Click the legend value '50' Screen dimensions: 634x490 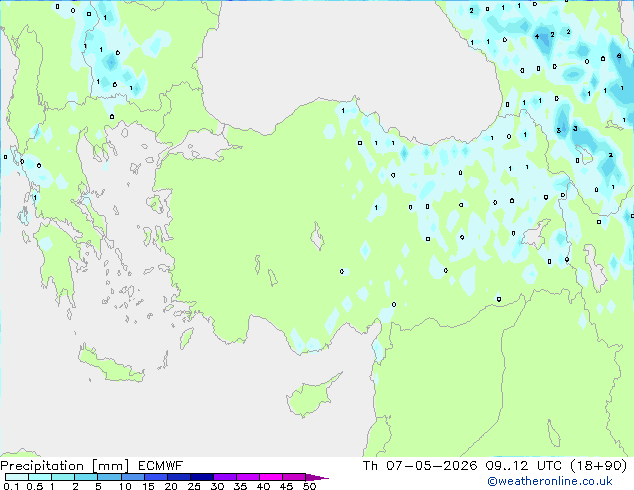[309, 486]
